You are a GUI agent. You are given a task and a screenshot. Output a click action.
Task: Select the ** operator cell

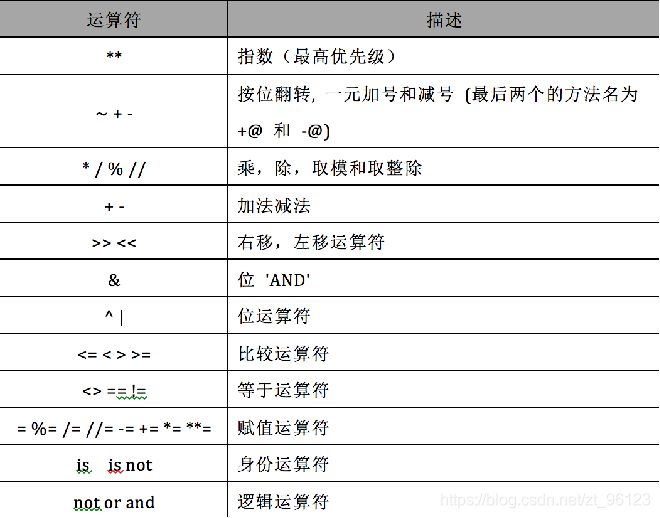114,56
